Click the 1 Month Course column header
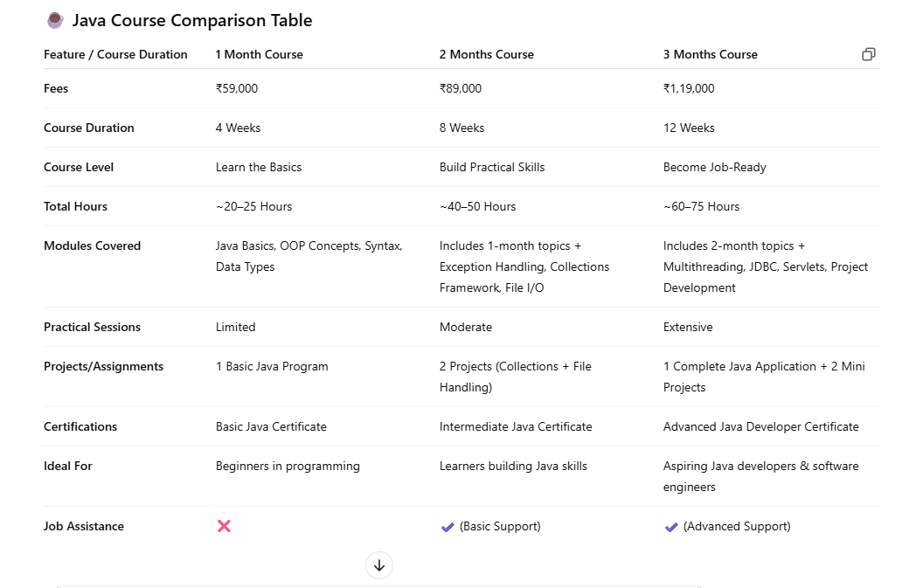 [259, 54]
